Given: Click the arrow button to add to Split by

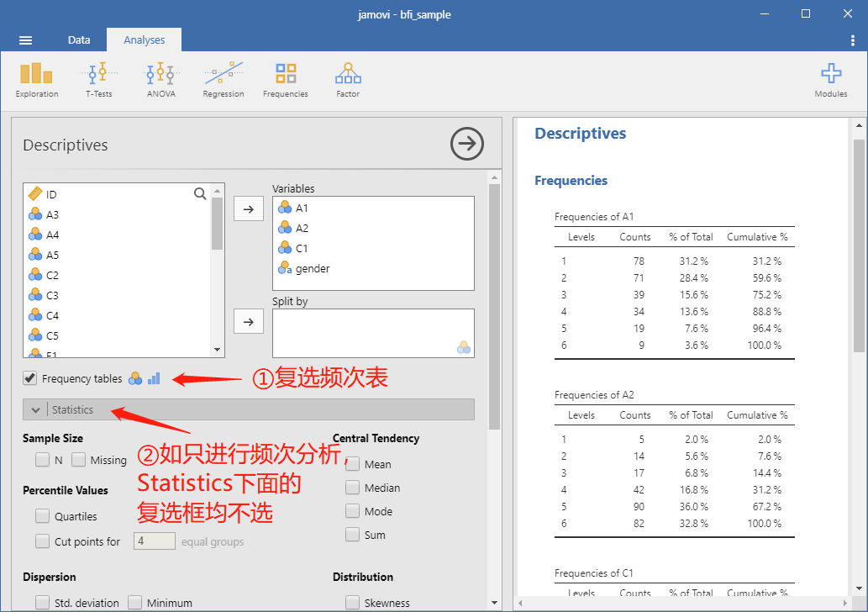Looking at the screenshot, I should click(x=249, y=322).
